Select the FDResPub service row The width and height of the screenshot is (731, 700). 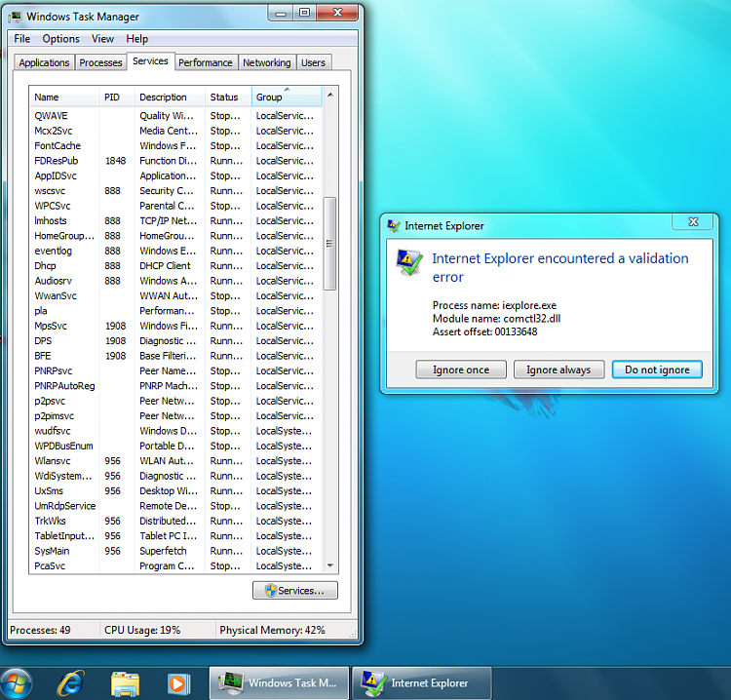pyautogui.click(x=175, y=161)
